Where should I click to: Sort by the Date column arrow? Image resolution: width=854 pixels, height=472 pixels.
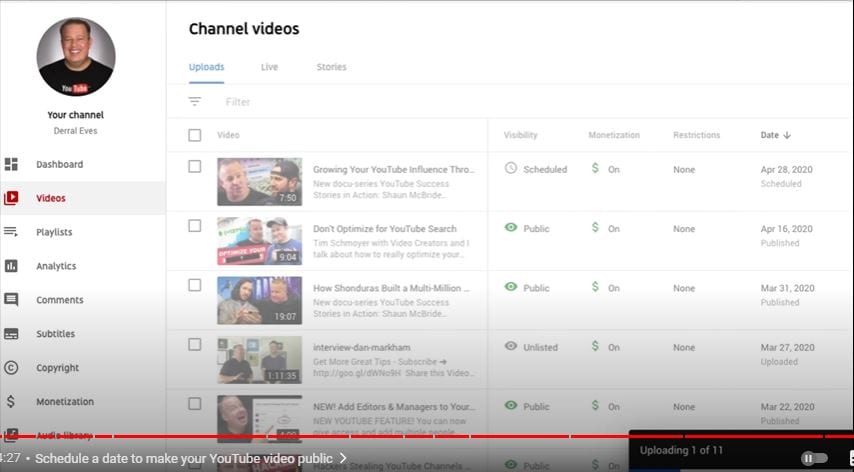tap(787, 136)
